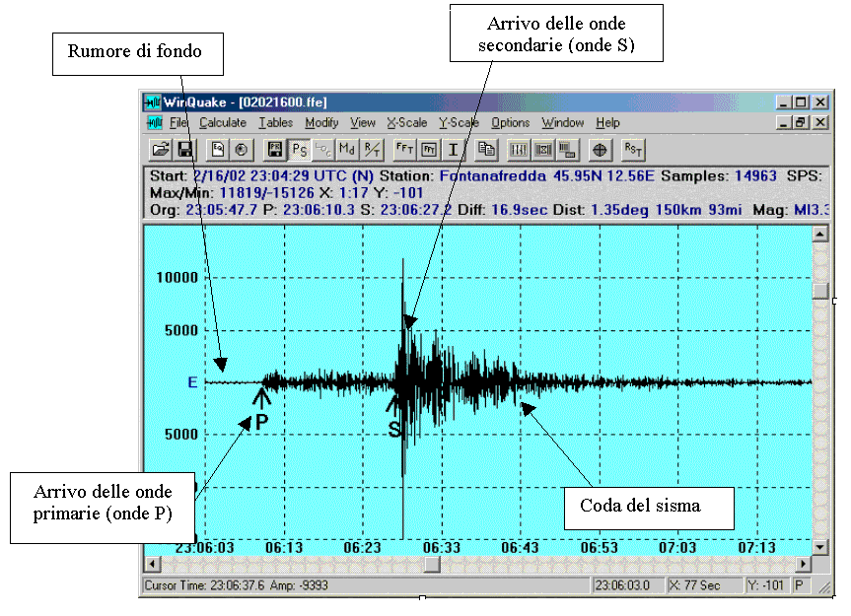
Task: Open the X-Scale menu
Action: click(407, 123)
